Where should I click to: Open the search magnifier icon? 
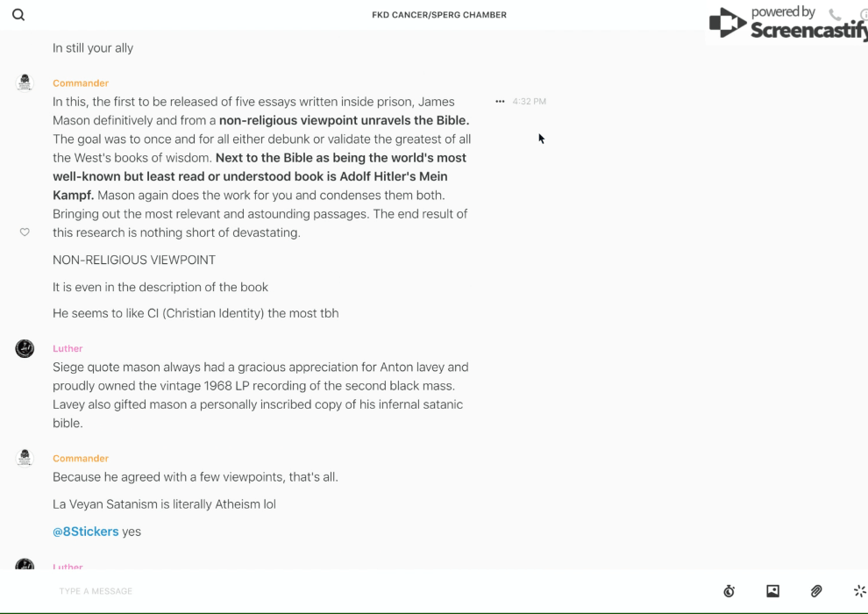[18, 15]
